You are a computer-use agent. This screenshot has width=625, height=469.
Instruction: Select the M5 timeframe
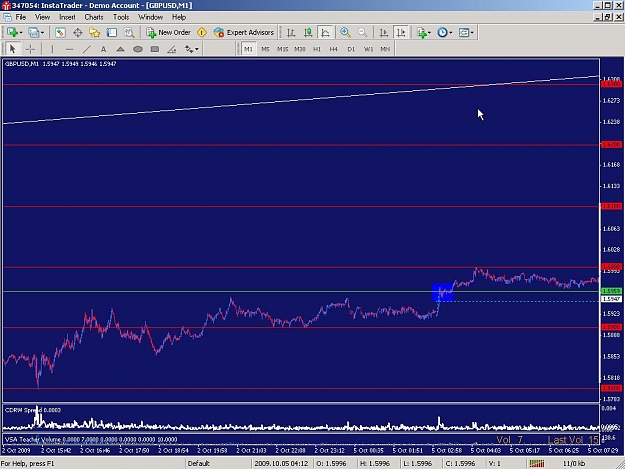(x=265, y=49)
